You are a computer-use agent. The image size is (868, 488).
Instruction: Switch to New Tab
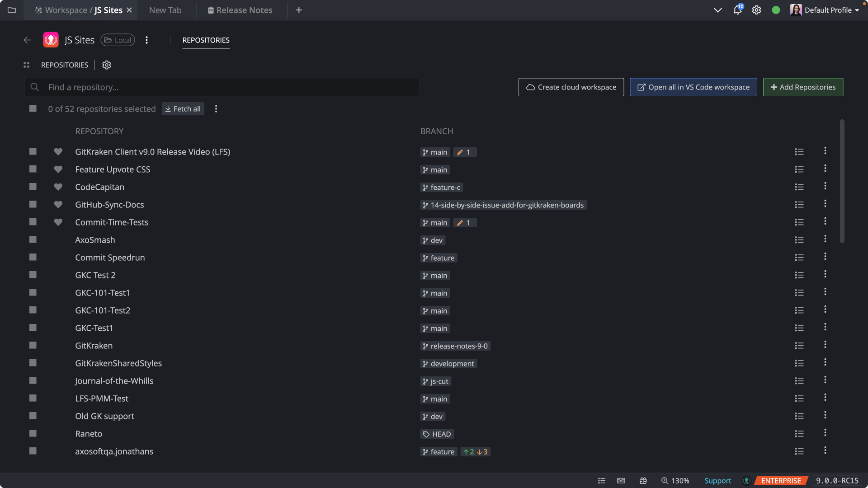[x=165, y=10]
